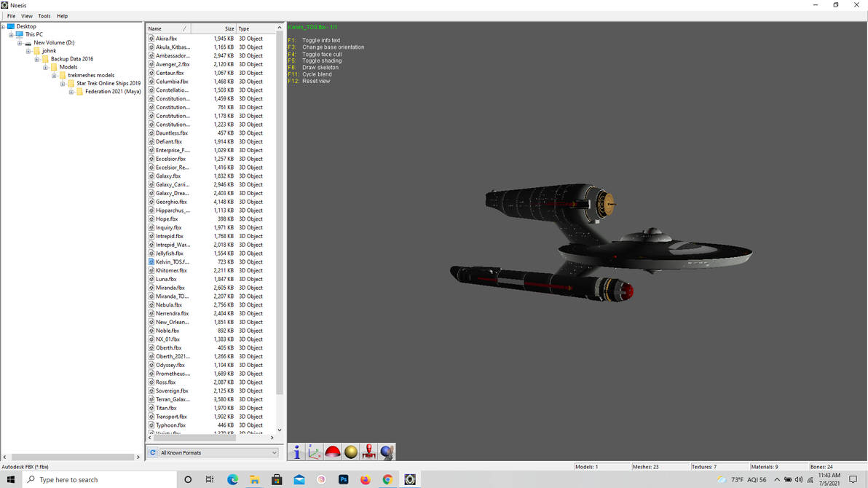Select Titan.fbx file
This screenshot has height=488, width=868.
[166, 408]
